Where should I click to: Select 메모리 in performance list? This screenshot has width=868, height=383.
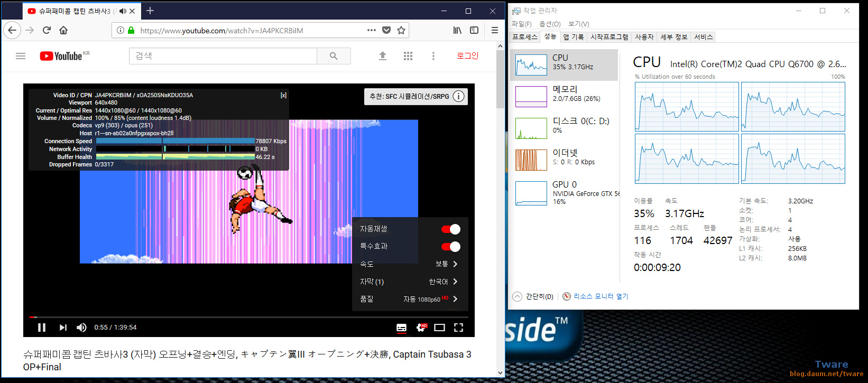565,96
